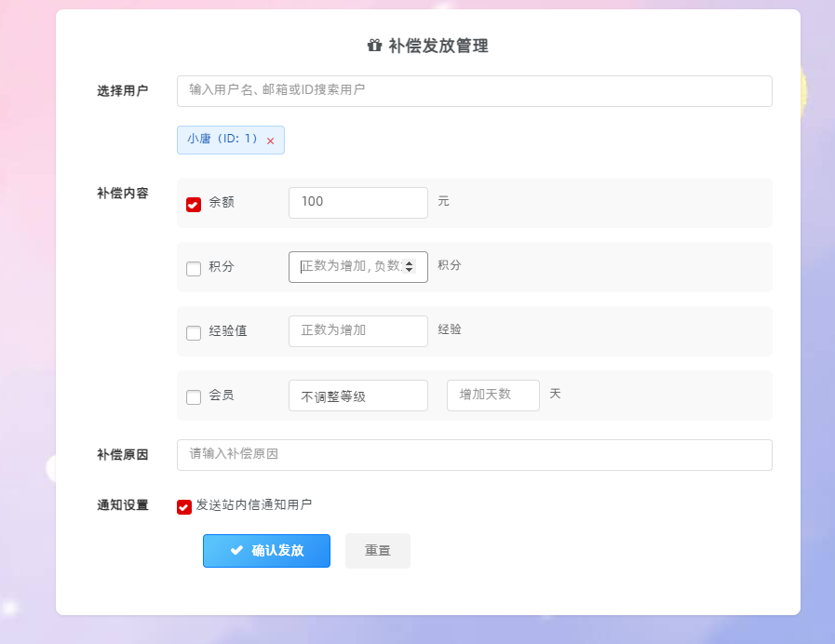Disable 发送站内信通知用户 notification option
This screenshot has width=835, height=644.
183,506
